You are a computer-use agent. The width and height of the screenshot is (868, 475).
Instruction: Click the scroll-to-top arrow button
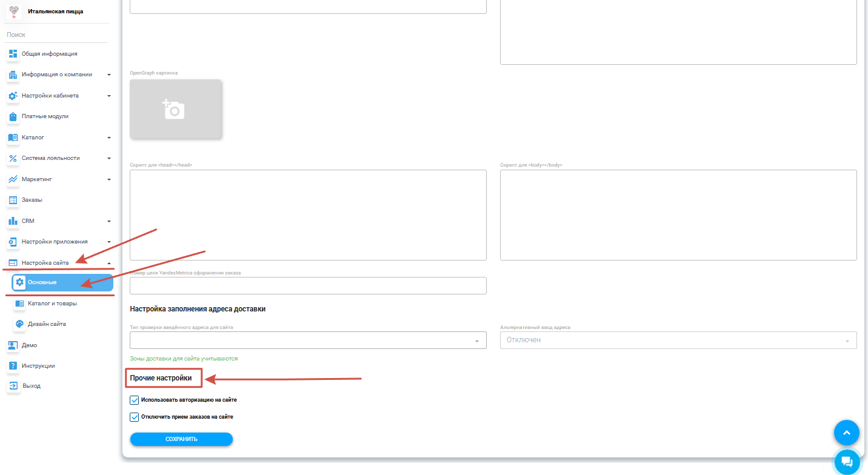point(847,433)
